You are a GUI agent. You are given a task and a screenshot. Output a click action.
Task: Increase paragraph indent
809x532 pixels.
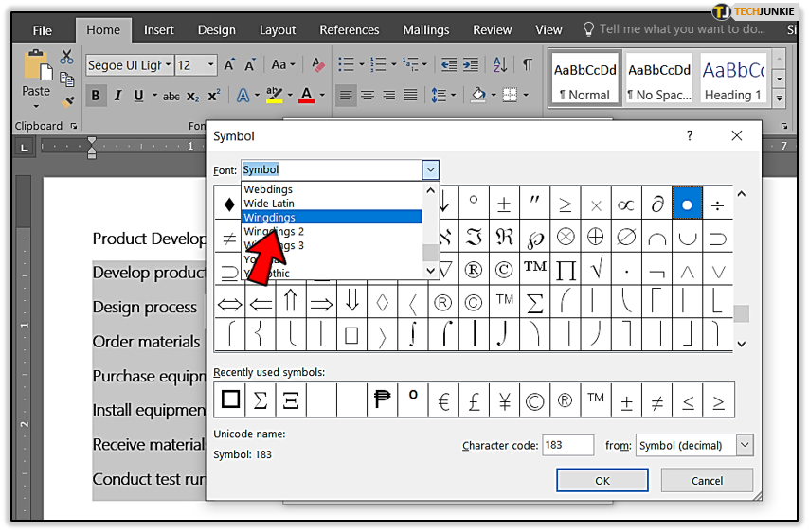tap(471, 65)
